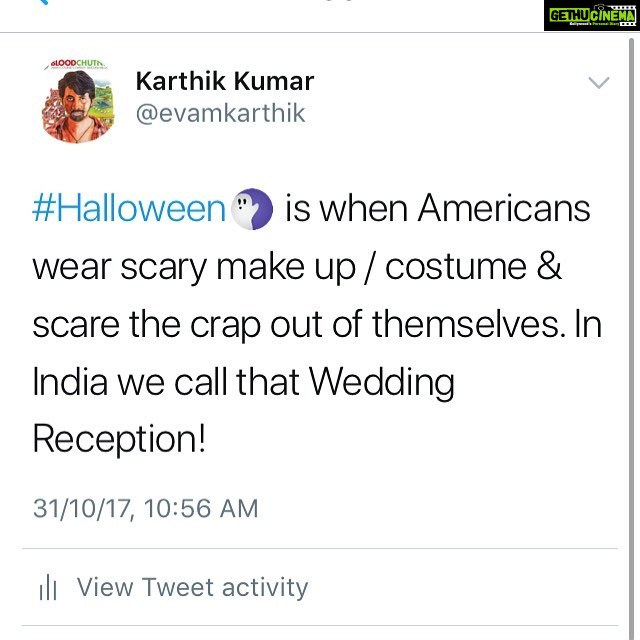Screen dimensions: 640x640
Task: Open View Tweet activity
Action: pos(192,587)
